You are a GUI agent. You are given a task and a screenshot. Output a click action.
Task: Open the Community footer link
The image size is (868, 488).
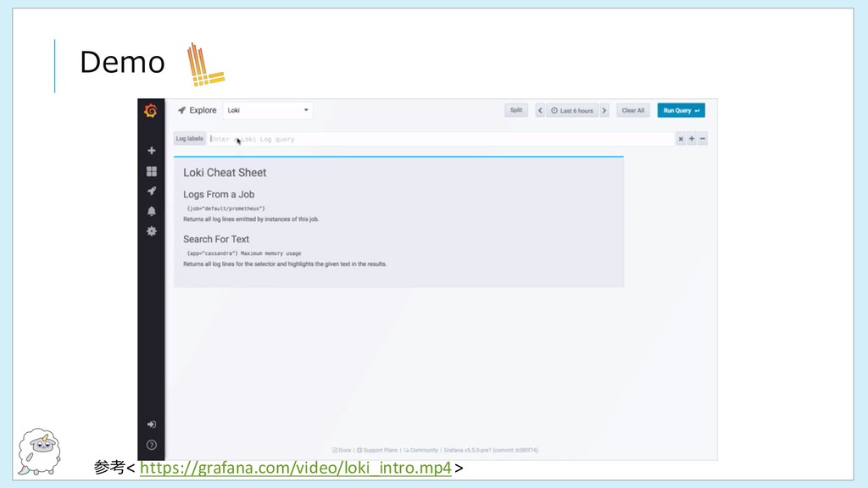pos(420,451)
